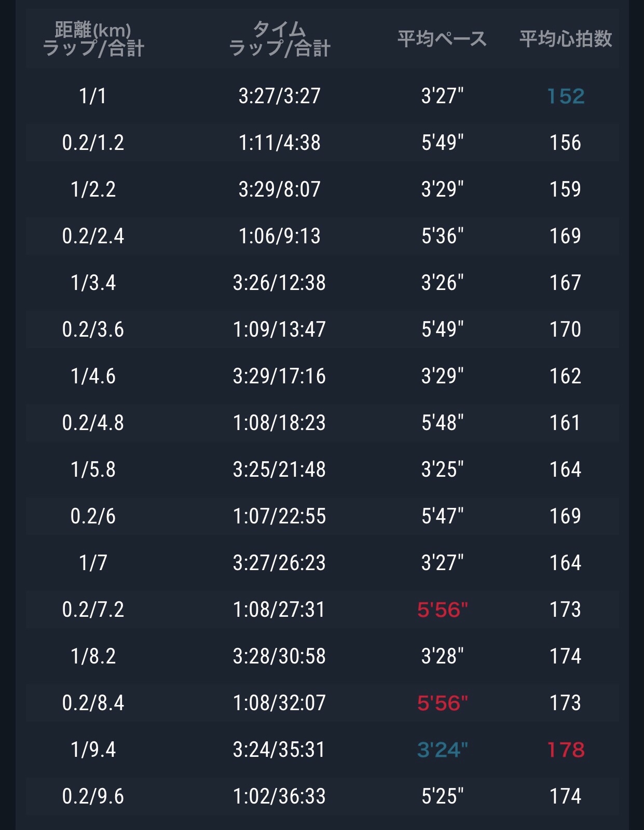Image resolution: width=644 pixels, height=830 pixels.
Task: Click red 5'56" pace in 0.2/7.2 row
Action: (x=442, y=610)
